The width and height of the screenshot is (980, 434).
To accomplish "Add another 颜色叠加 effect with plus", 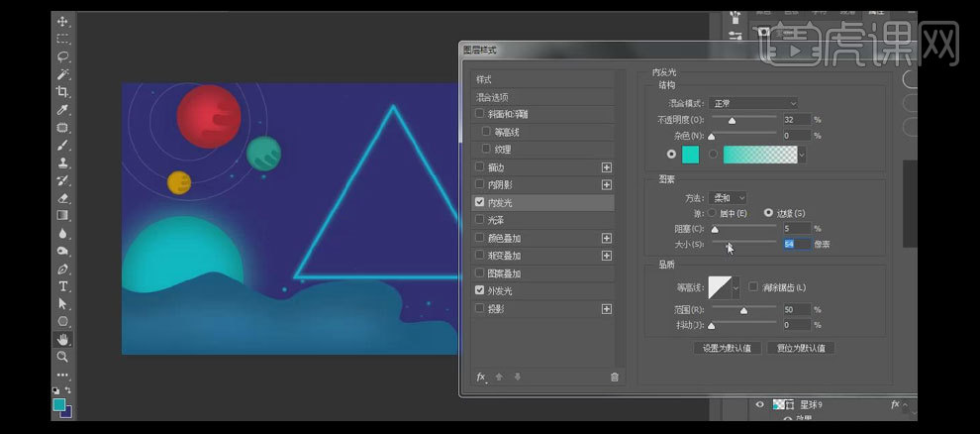I will [606, 238].
